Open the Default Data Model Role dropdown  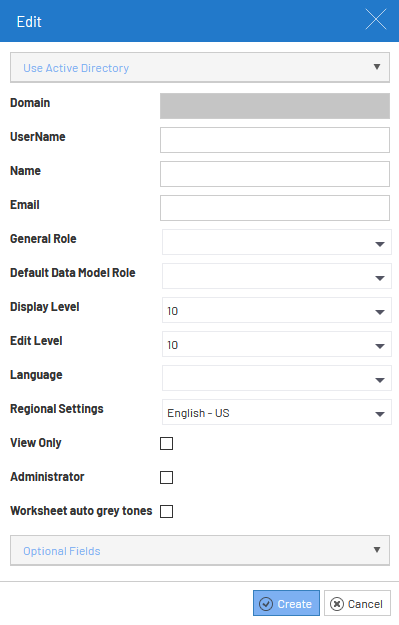pos(277,276)
